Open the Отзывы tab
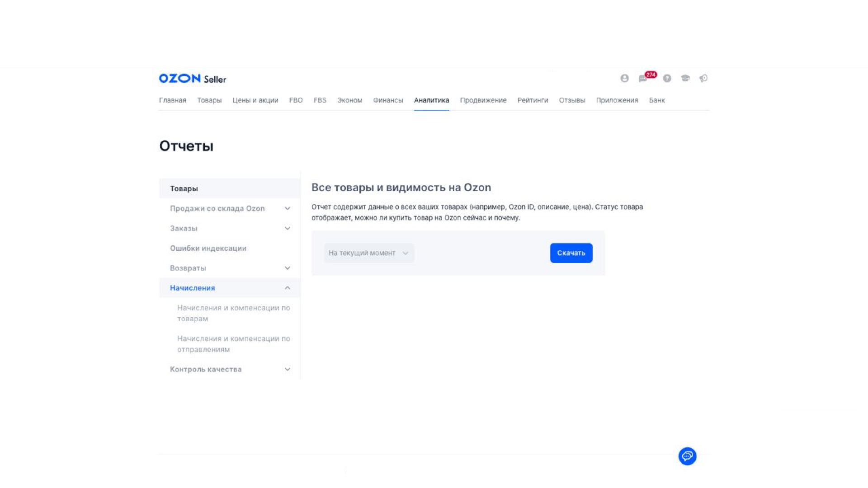The height and width of the screenshot is (488, 868). click(572, 100)
